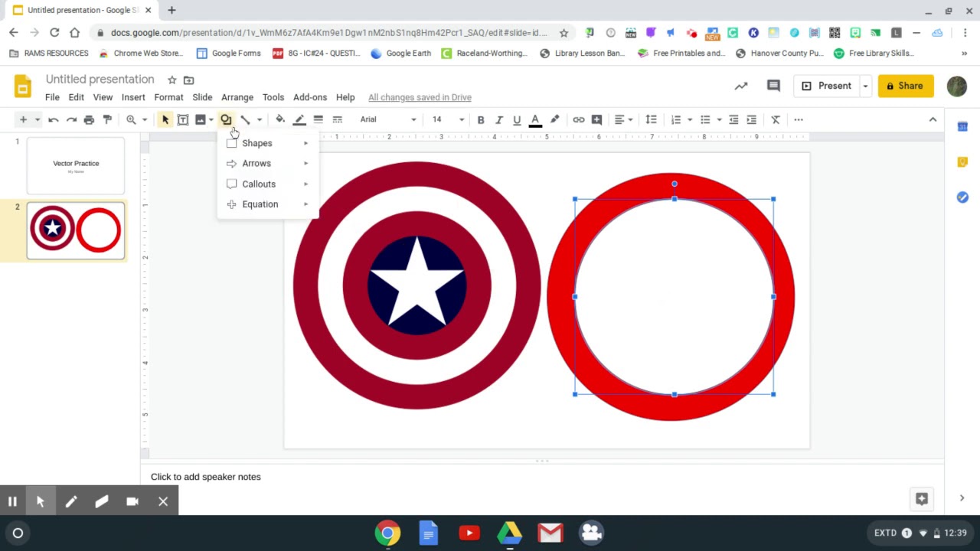This screenshot has width=980, height=551.
Task: Open the activity dashboard trend icon
Action: [741, 86]
